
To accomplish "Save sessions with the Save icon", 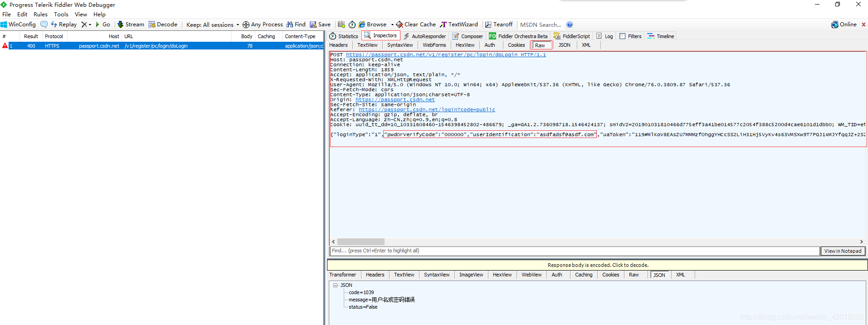I will click(x=320, y=25).
